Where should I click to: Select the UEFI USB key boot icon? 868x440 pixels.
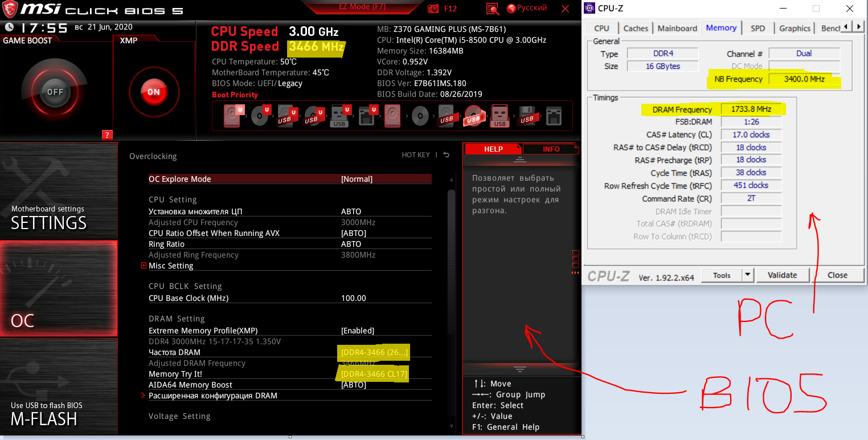pos(340,116)
